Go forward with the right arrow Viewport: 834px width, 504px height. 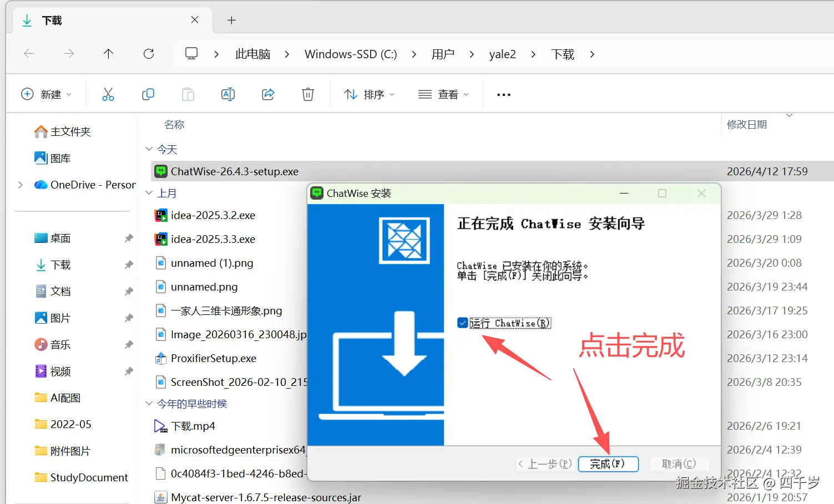69,54
